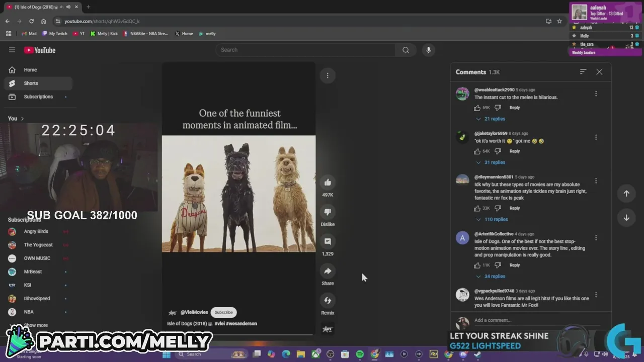Expand the 21 replies thread

tap(491, 119)
